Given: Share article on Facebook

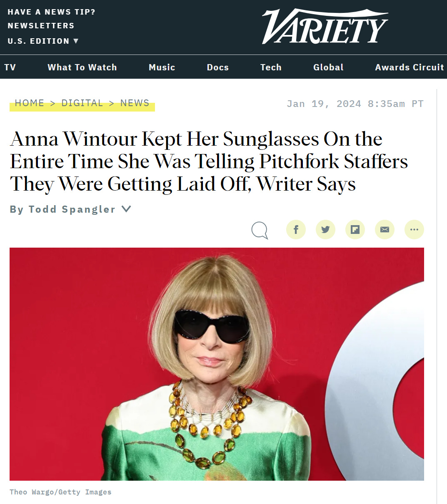Looking at the screenshot, I should click(296, 229).
